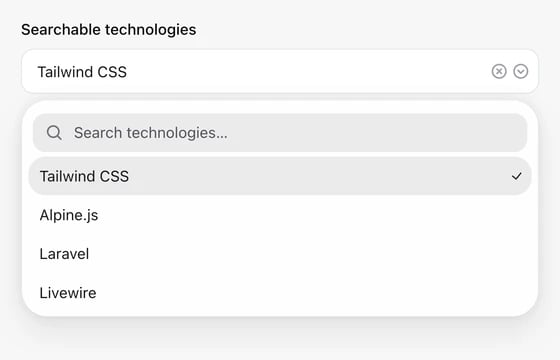This screenshot has height=360, width=560.
Task: Pick the Livewire option
Action: [280, 293]
